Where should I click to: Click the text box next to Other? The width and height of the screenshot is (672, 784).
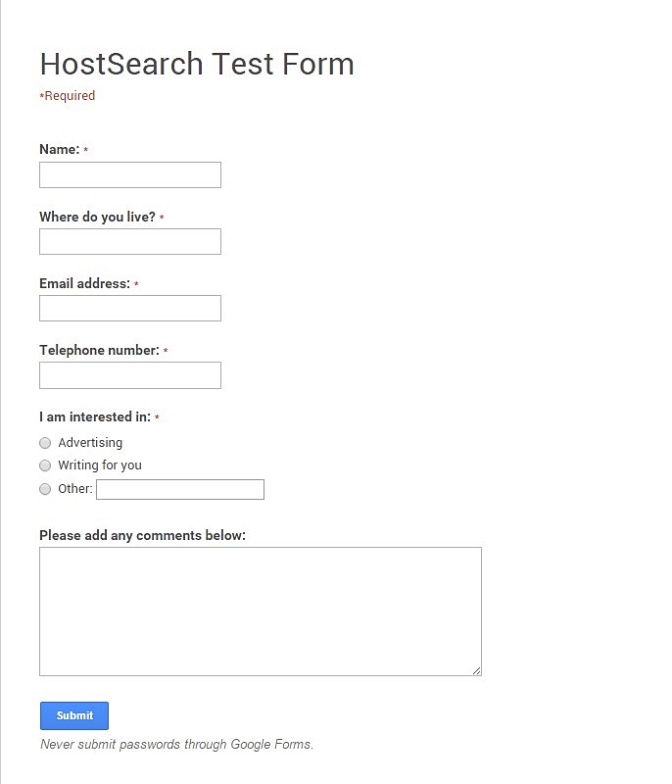[x=180, y=489]
